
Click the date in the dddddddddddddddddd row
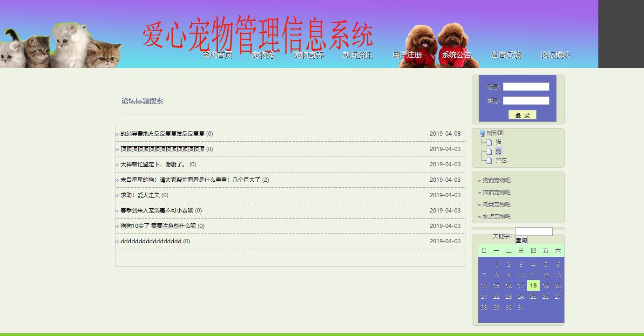tap(445, 241)
